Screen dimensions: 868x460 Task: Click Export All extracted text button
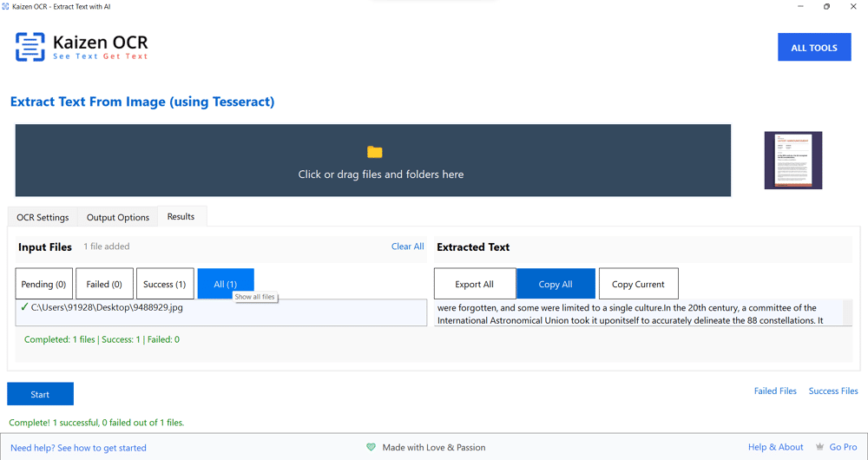[474, 284]
